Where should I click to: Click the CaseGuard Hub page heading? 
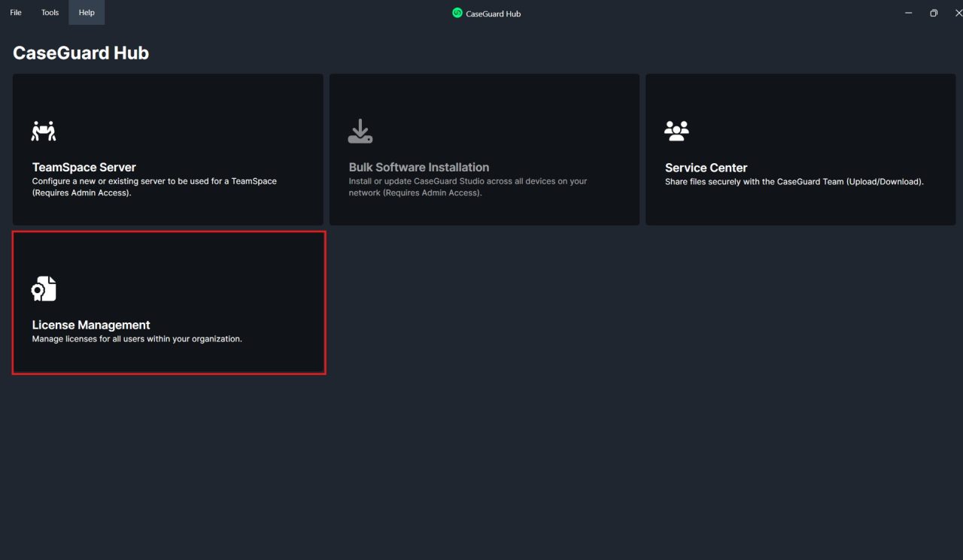point(81,53)
